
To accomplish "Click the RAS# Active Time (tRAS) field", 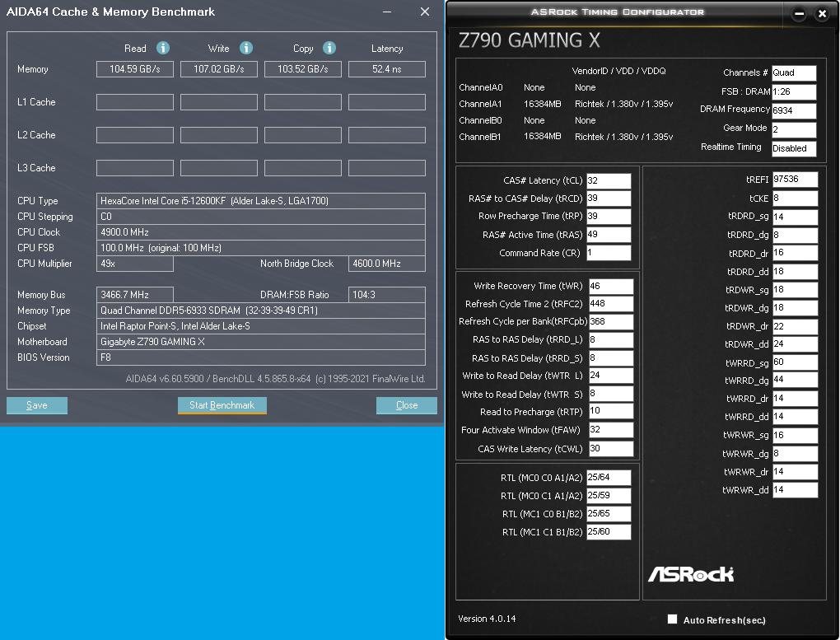I will click(x=609, y=235).
